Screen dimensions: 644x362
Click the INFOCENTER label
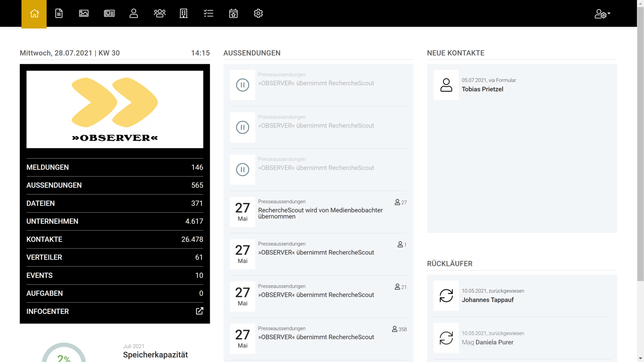pos(48,311)
